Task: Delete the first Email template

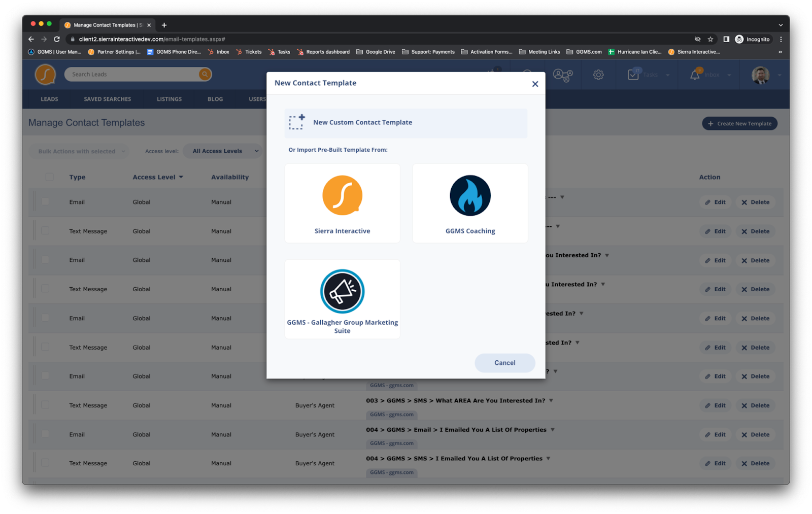Action: coord(755,202)
